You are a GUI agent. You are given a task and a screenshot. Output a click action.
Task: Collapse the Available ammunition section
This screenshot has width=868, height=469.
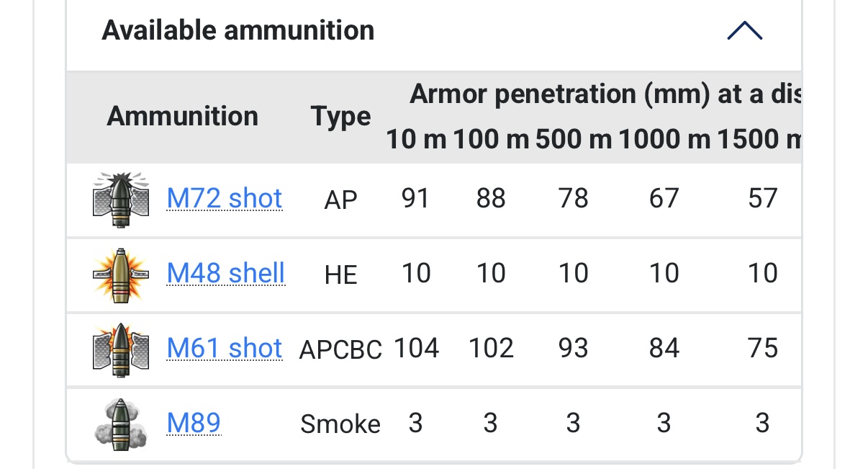pos(744,31)
